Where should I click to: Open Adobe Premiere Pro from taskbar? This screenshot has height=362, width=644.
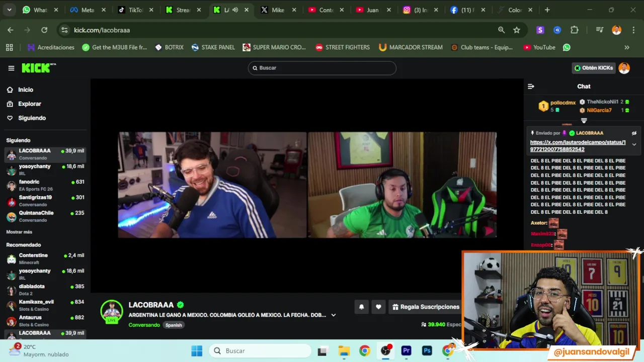click(406, 350)
